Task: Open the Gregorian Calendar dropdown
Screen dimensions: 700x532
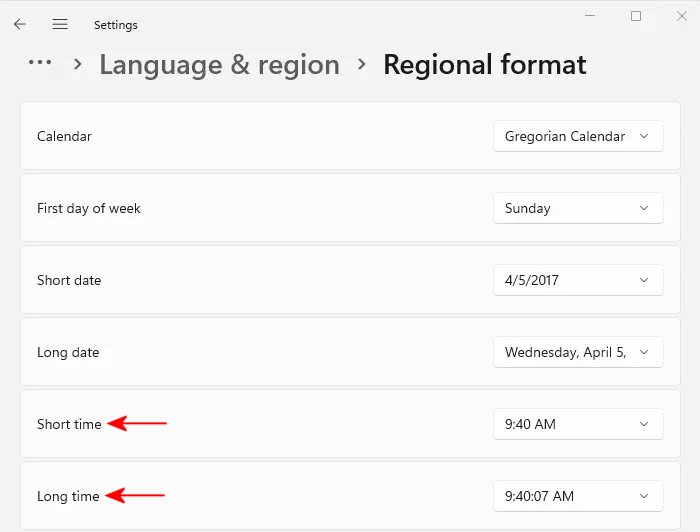Action: point(578,136)
